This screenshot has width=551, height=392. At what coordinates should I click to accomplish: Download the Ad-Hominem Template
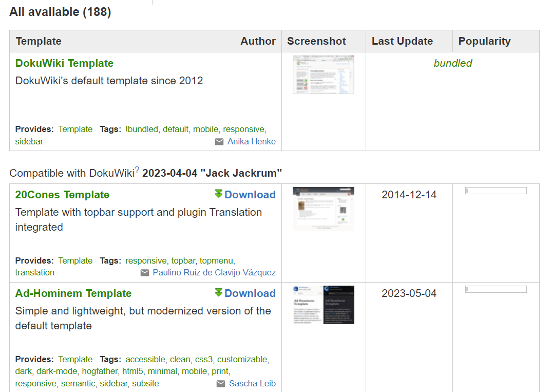click(250, 293)
